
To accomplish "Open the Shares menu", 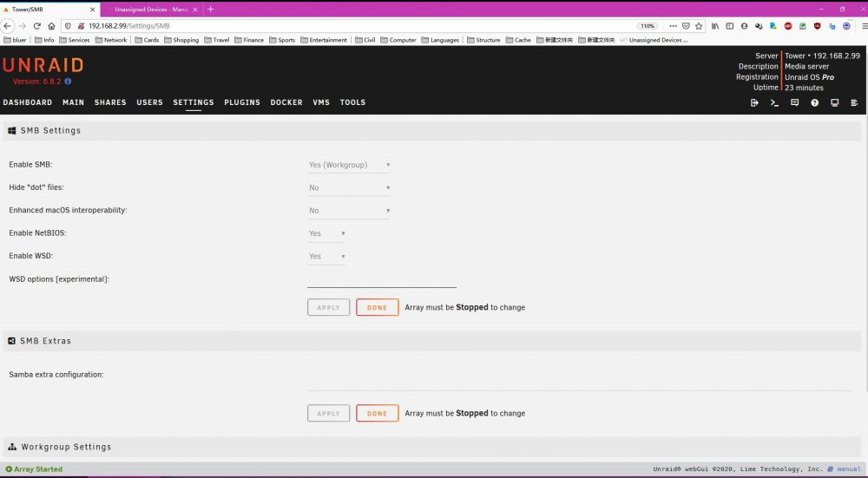I will (x=110, y=102).
